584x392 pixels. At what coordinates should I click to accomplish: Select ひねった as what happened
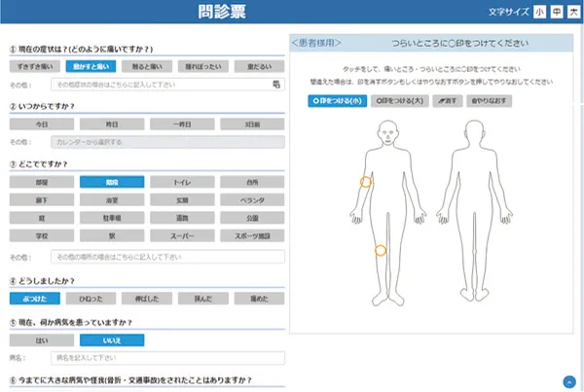111,301
